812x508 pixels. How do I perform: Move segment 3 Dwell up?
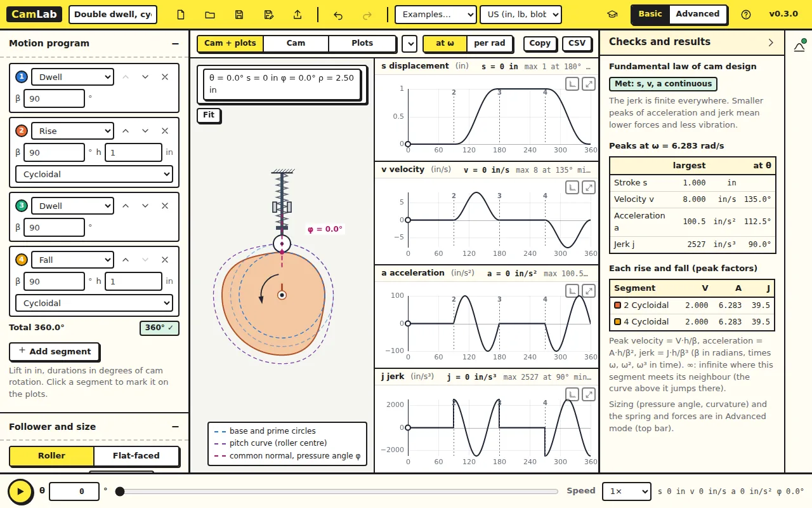[126, 206]
